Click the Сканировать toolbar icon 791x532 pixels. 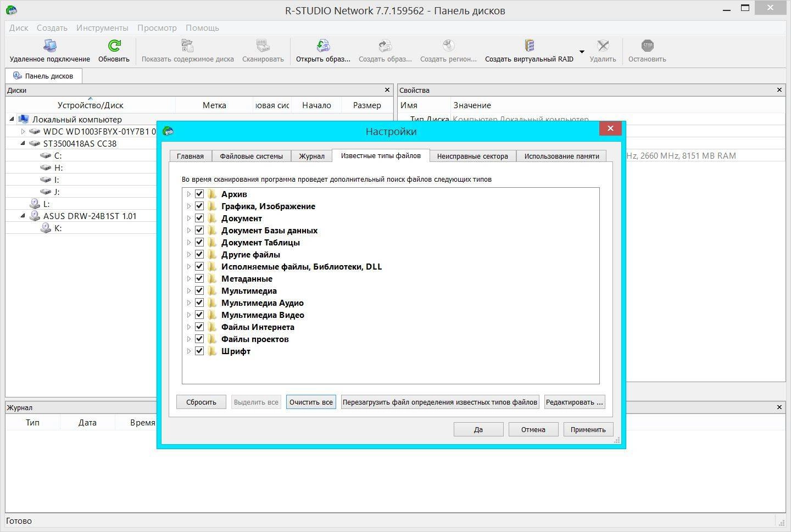pos(263,46)
